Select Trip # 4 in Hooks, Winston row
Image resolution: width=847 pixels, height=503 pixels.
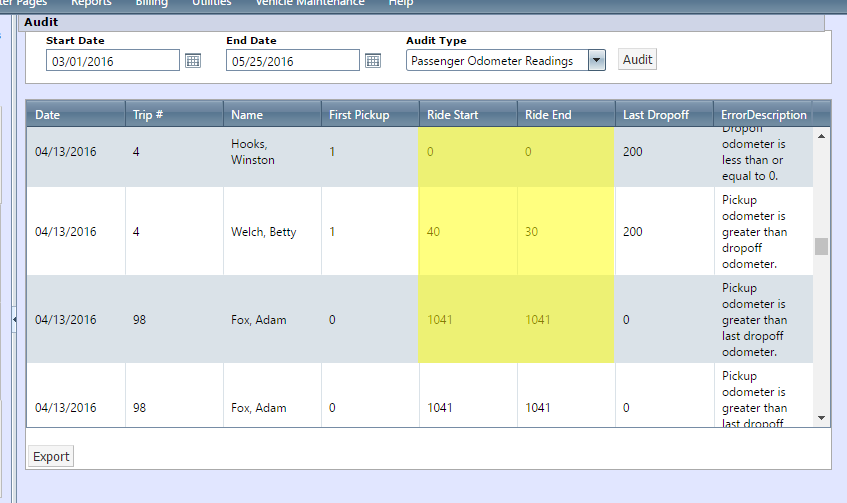pyautogui.click(x=174, y=152)
